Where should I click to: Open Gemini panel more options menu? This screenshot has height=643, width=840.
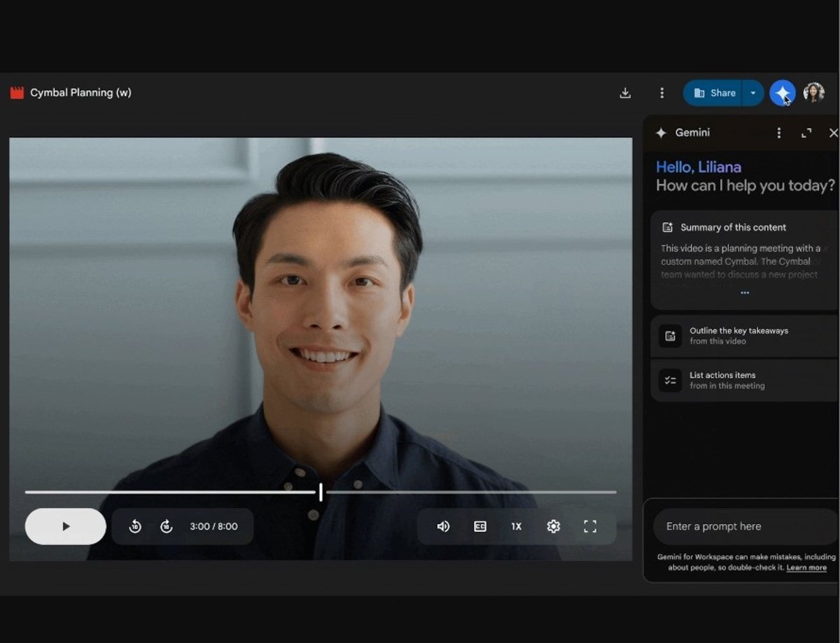(x=779, y=133)
